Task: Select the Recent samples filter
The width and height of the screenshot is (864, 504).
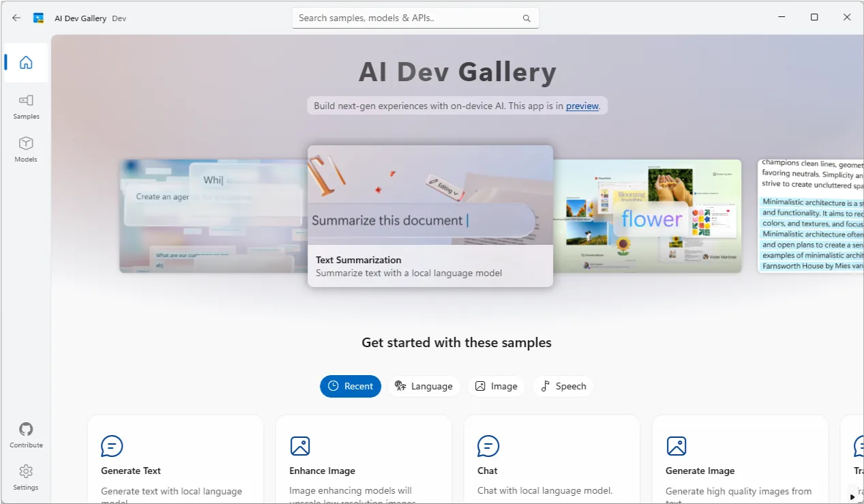Action: (x=351, y=386)
